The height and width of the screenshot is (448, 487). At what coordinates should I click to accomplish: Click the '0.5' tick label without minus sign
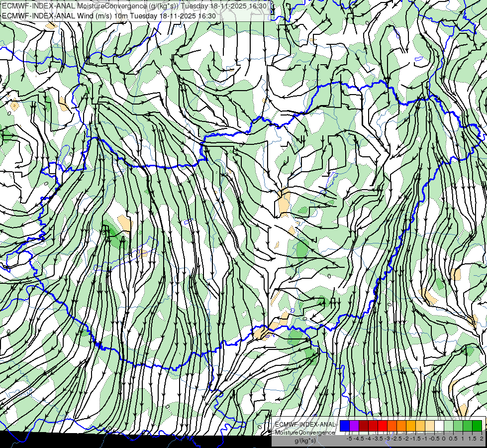[x=453, y=439]
